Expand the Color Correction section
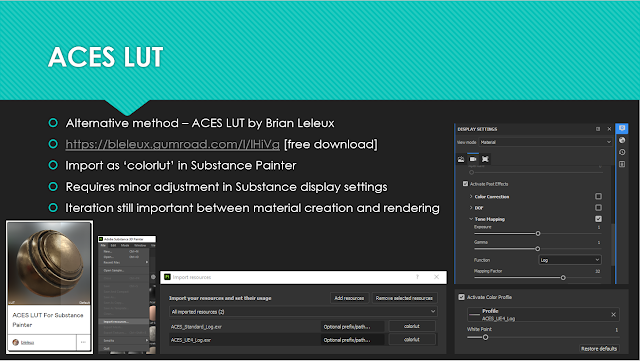 [x=471, y=196]
